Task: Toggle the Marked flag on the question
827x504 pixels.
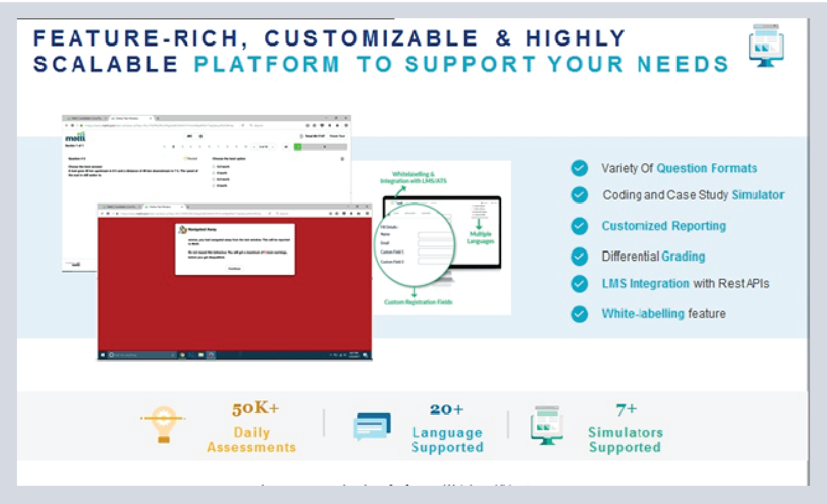Action: pyautogui.click(x=191, y=159)
